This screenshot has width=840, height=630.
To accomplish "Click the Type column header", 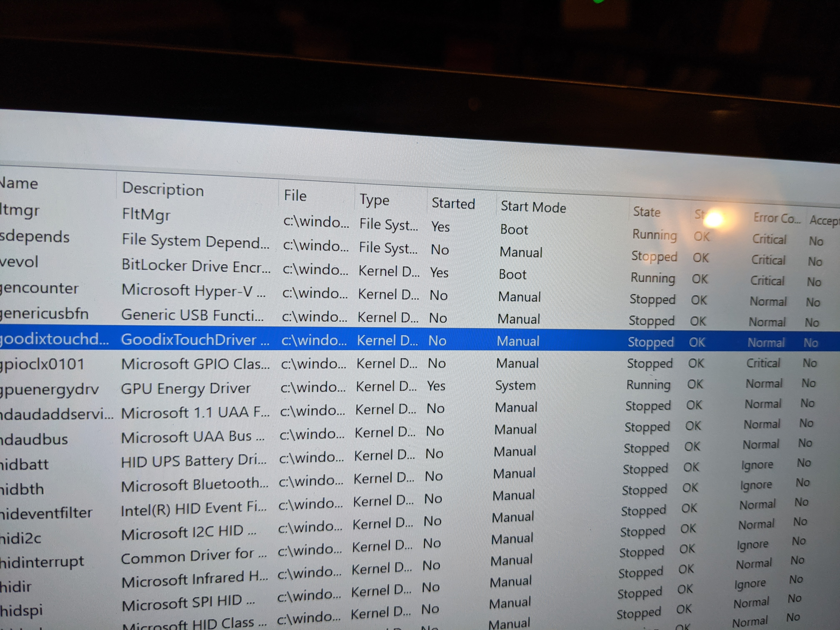I will (x=374, y=200).
